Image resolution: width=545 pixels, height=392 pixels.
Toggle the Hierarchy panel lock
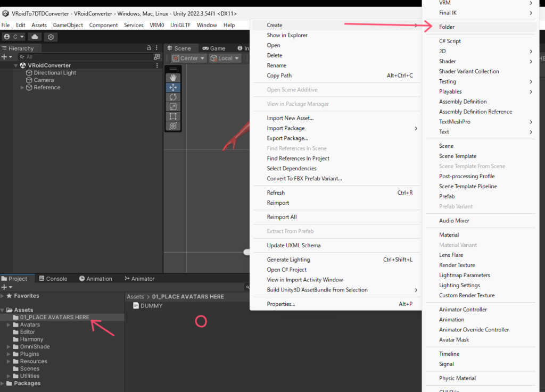[x=148, y=48]
